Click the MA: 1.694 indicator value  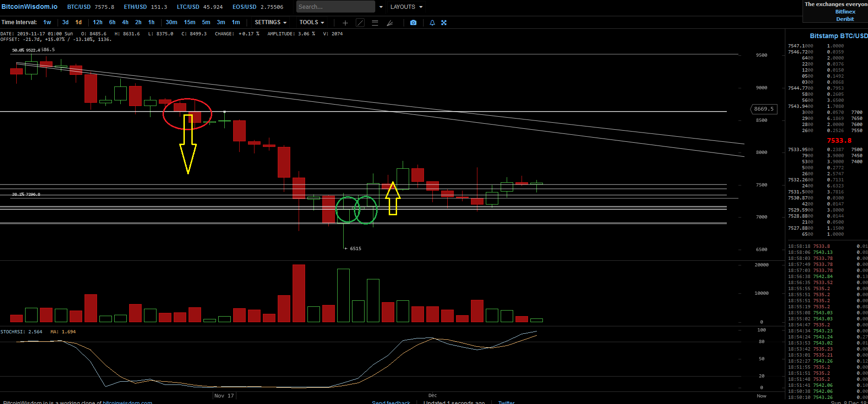[63, 332]
